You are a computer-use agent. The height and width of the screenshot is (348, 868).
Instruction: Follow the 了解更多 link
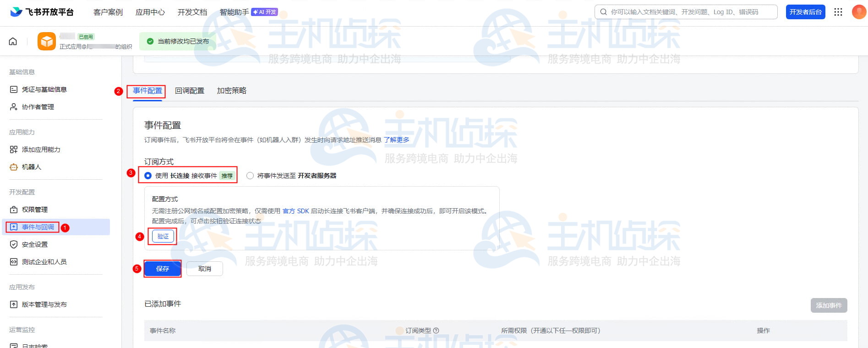[397, 140]
